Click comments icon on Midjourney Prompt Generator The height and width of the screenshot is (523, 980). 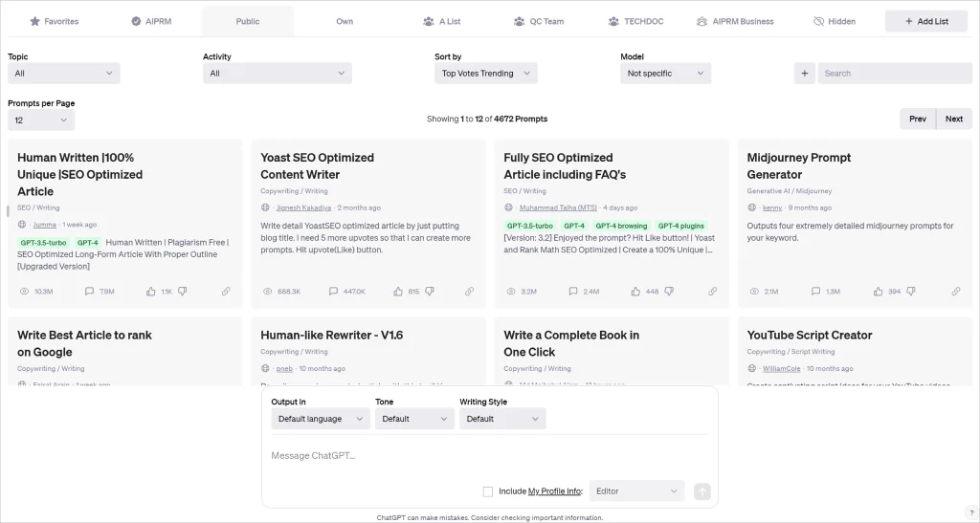(x=815, y=292)
